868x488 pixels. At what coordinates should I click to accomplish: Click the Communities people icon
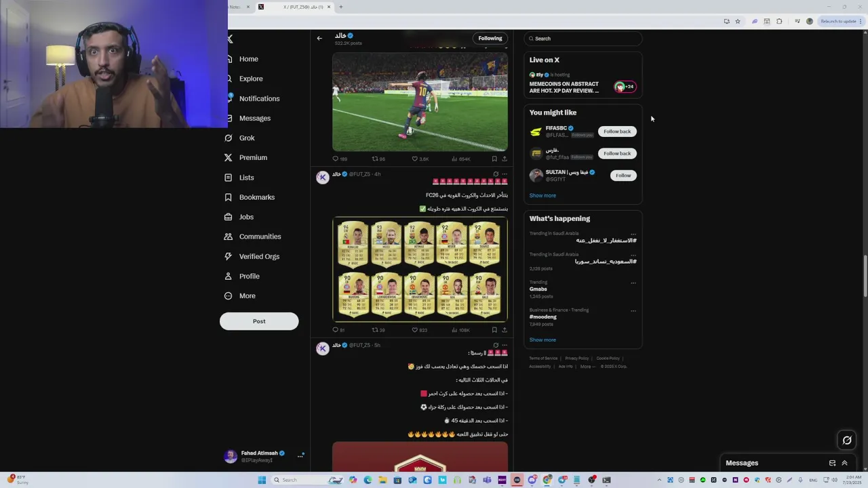click(229, 237)
